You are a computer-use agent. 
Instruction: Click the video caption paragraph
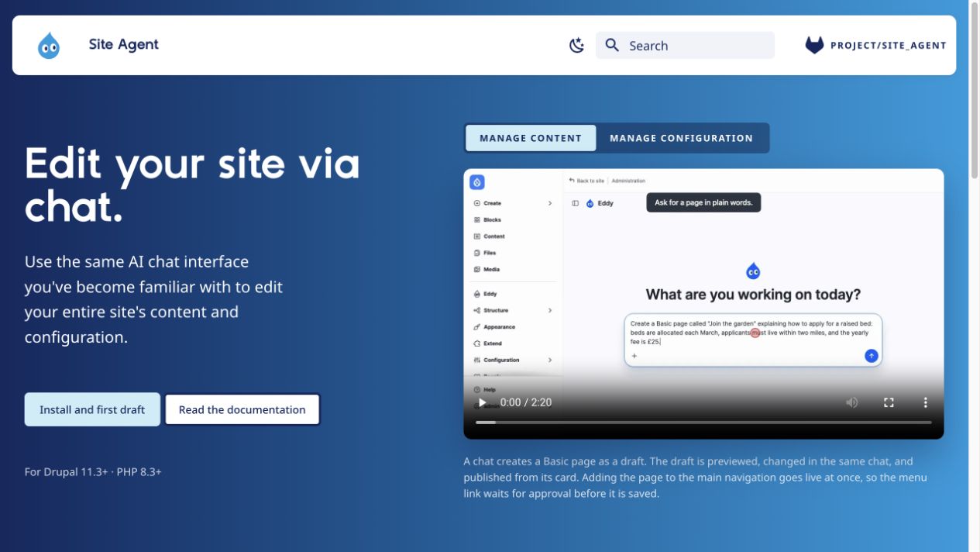[x=696, y=477]
